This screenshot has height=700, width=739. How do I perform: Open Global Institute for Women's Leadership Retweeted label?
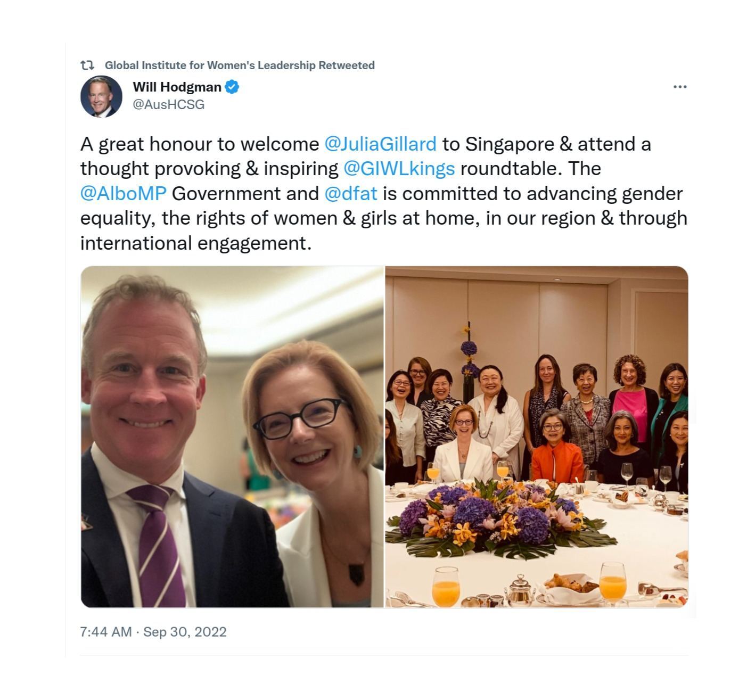240,65
